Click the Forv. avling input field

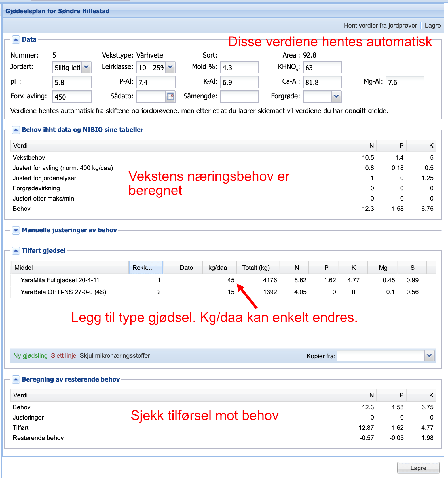coord(72,97)
